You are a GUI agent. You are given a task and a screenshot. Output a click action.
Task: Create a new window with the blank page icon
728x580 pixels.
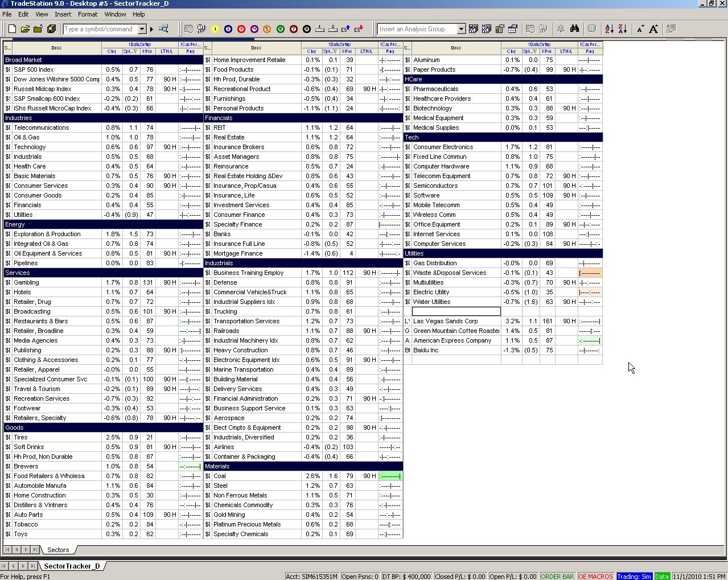(x=12, y=29)
